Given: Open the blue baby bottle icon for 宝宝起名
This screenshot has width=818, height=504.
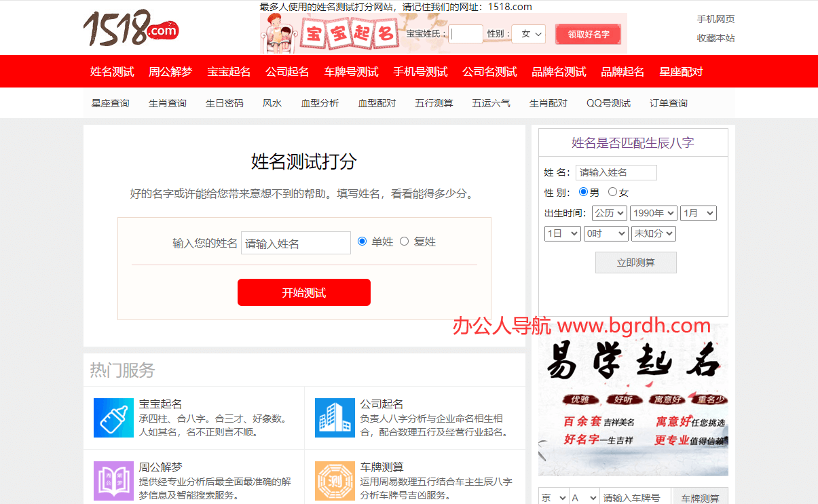Looking at the screenshot, I should pos(113,418).
